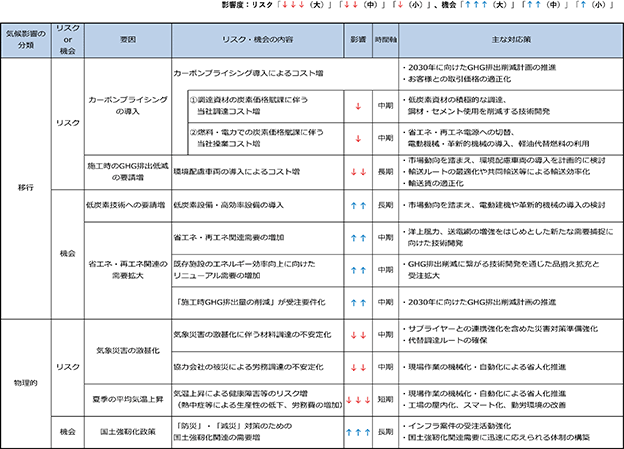
Task: Select the 国土強靭化政策 factor cell
Action: (x=128, y=432)
